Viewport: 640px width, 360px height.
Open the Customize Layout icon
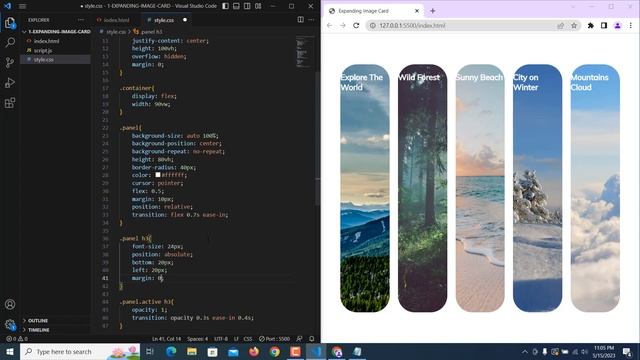pos(258,6)
